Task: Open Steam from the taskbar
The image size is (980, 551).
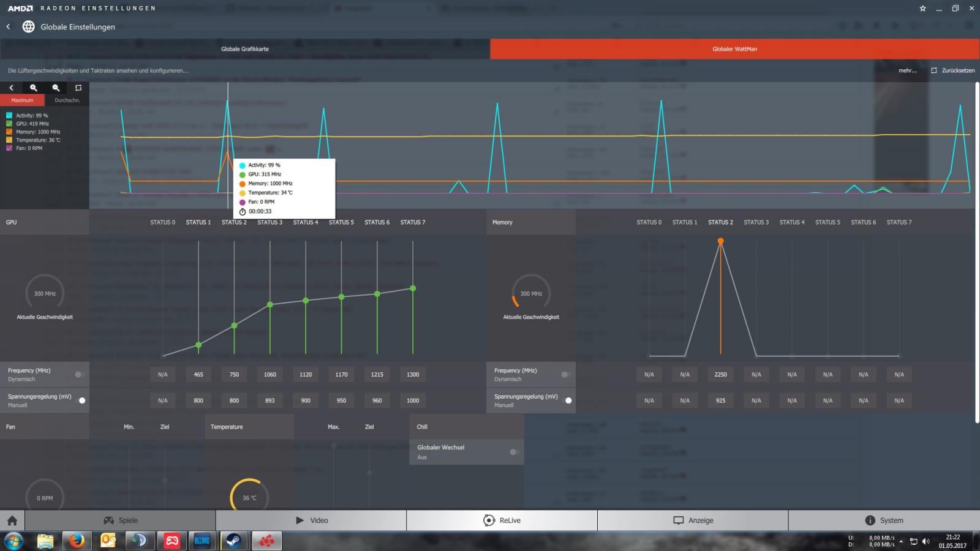Action: 234,541
